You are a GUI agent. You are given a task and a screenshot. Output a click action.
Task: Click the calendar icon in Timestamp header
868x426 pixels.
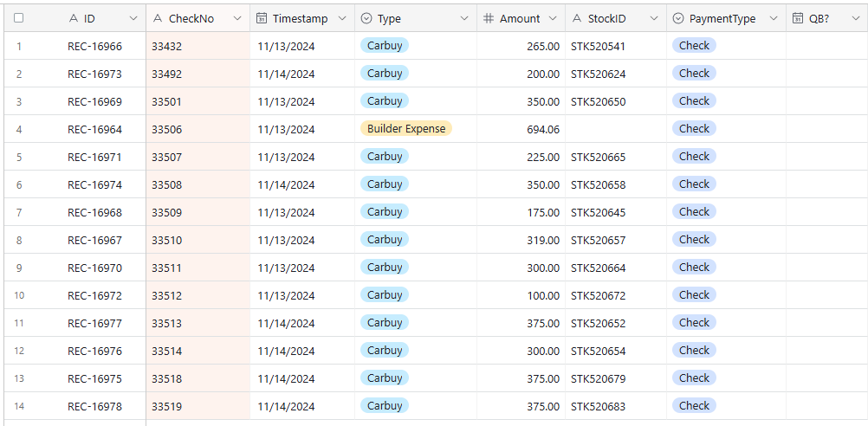(x=262, y=19)
